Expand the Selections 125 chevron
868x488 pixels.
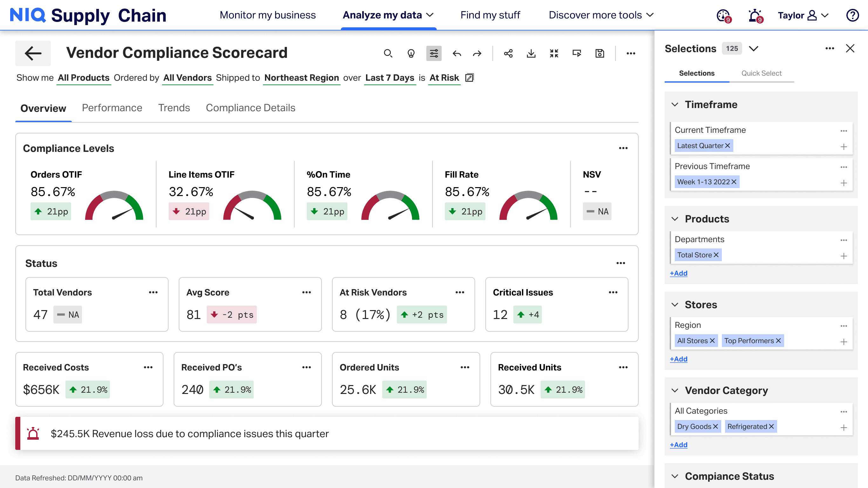[x=753, y=49]
